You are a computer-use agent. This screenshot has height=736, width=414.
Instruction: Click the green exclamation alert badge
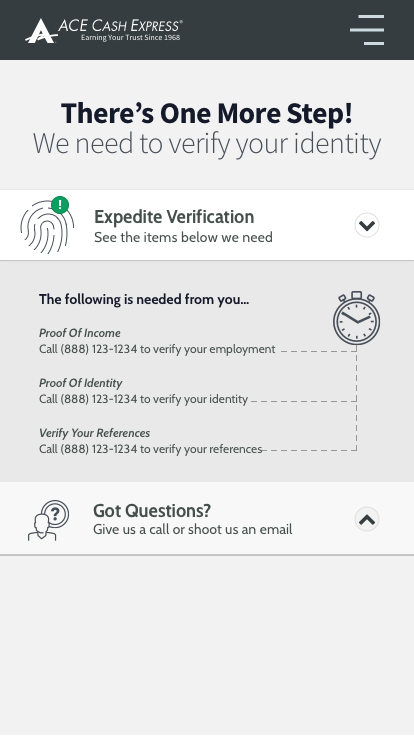pos(60,205)
